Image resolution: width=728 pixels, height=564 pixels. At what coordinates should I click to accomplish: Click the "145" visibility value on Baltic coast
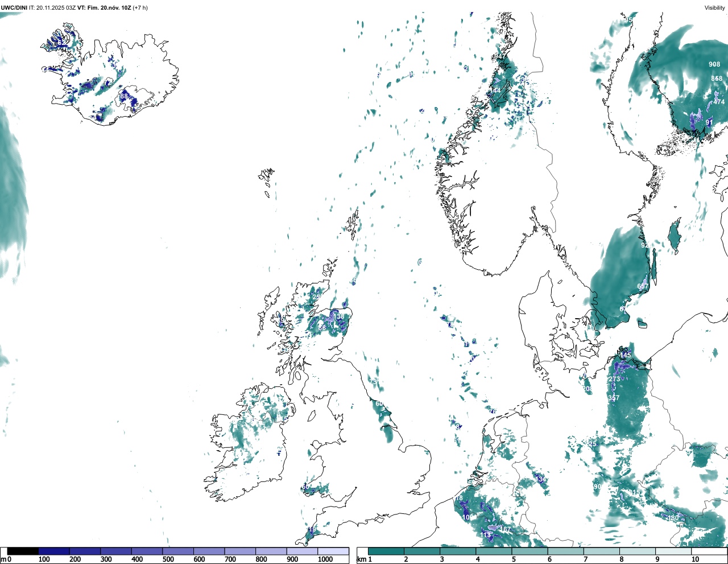click(626, 356)
